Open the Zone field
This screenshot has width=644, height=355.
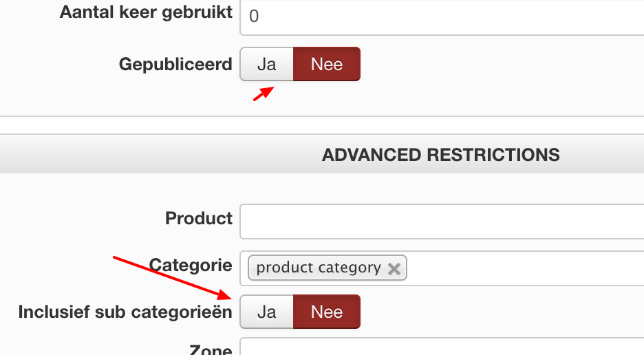(440, 348)
